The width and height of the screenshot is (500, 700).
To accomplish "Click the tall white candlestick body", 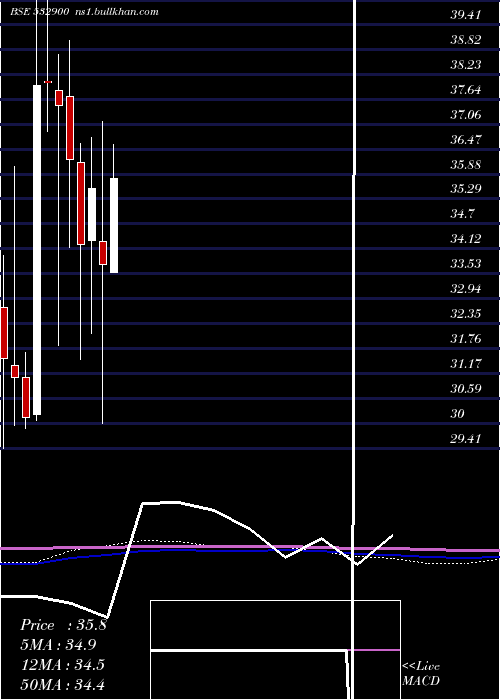I will 37,250.
